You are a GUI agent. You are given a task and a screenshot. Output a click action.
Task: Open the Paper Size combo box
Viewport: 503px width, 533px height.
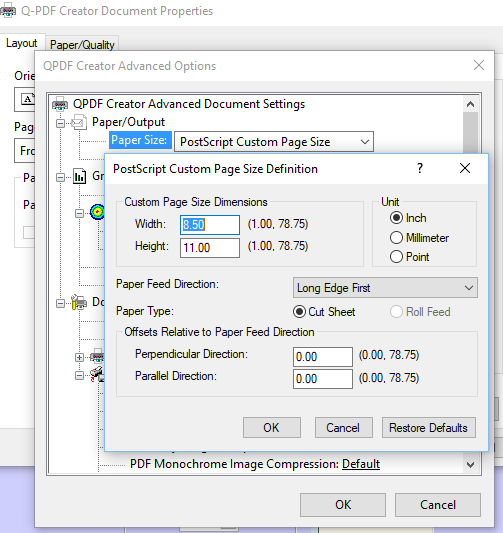[x=274, y=141]
